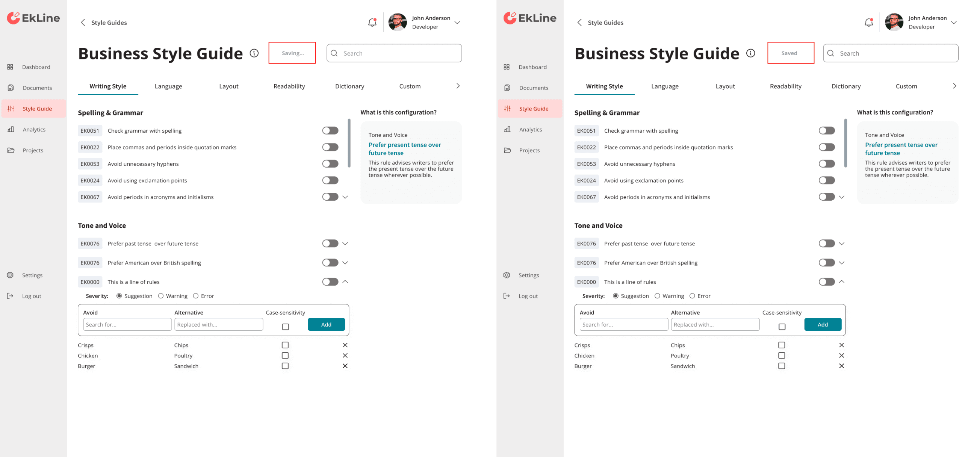Collapse rule EK0000 in the Saved view

[x=841, y=282]
